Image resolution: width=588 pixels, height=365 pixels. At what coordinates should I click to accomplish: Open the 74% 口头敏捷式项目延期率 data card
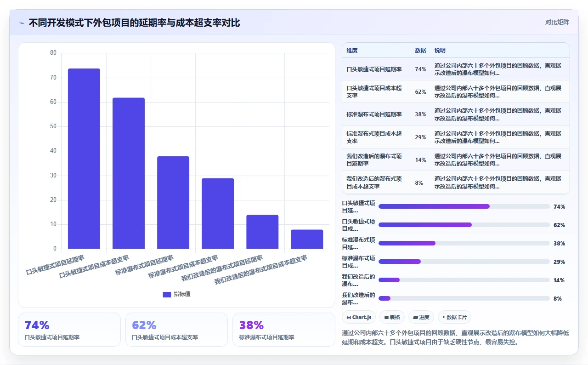click(69, 330)
